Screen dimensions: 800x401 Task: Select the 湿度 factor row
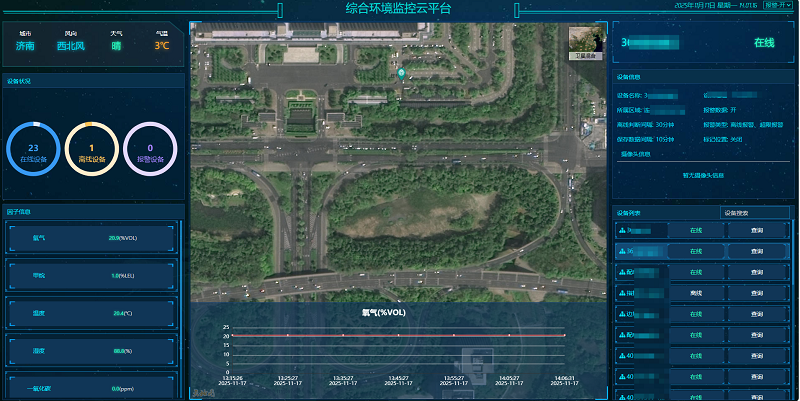point(92,351)
